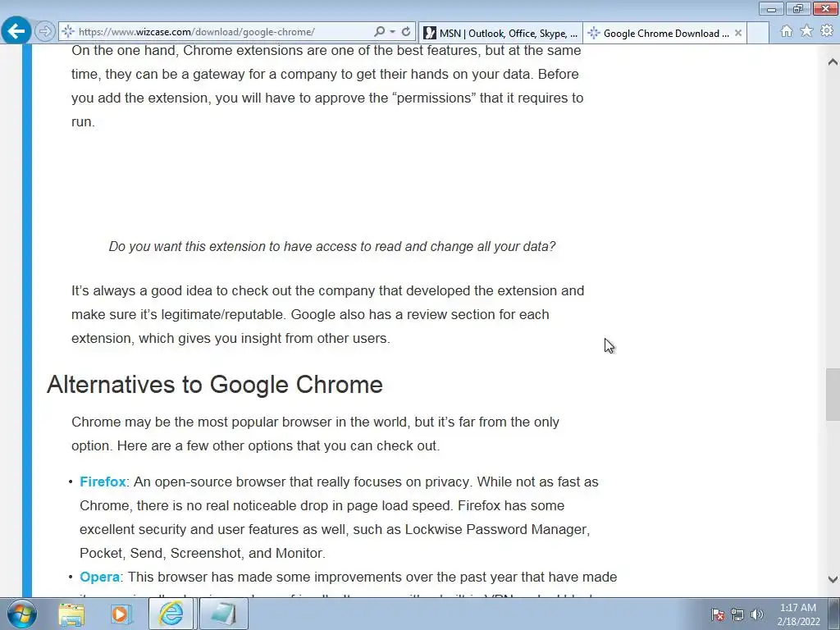Click the scrollbar down arrow
The image size is (840, 630).
point(833,579)
